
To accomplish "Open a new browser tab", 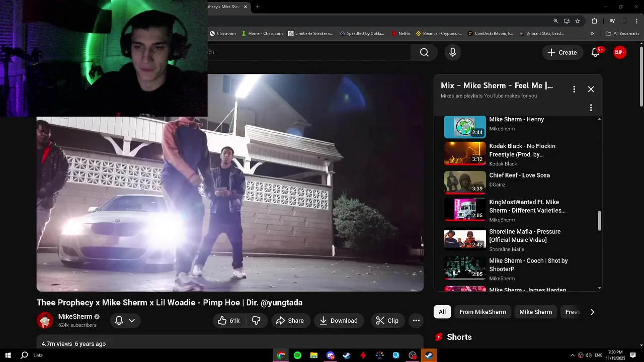I will 258,7.
